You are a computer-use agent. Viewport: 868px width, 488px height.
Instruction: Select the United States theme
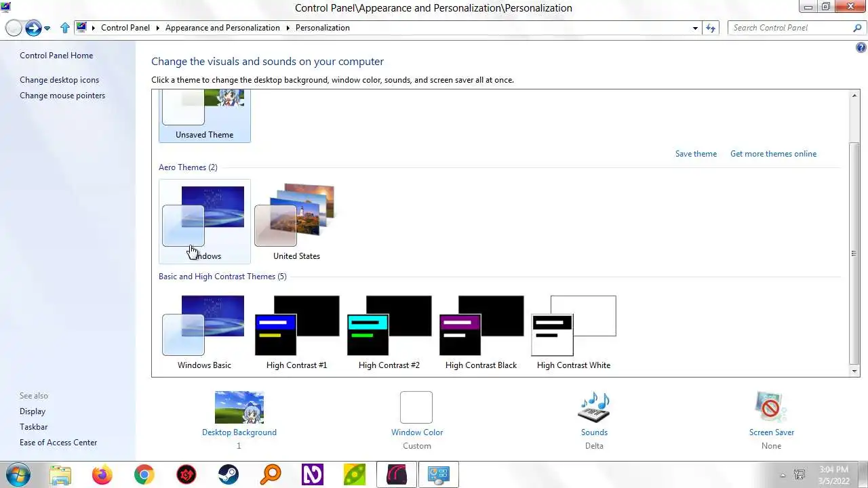(296, 221)
